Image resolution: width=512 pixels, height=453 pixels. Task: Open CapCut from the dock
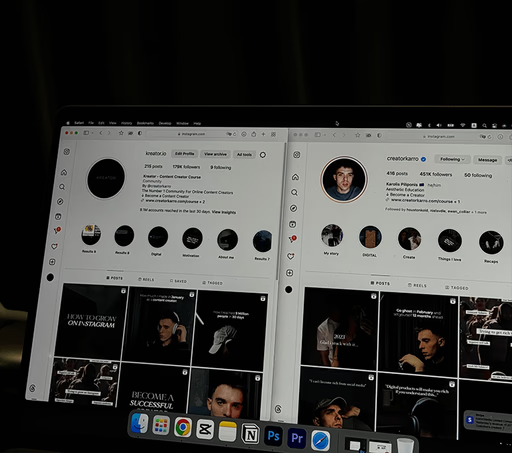pos(205,429)
